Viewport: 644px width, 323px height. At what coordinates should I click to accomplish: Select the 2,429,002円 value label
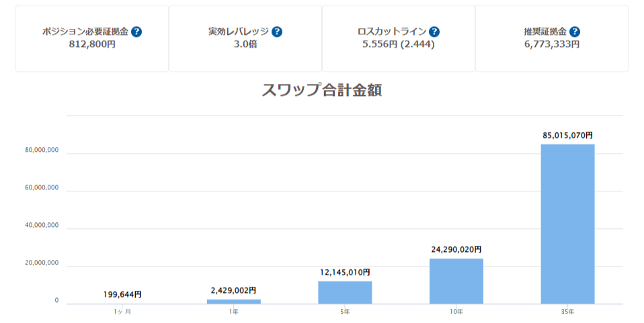(233, 291)
